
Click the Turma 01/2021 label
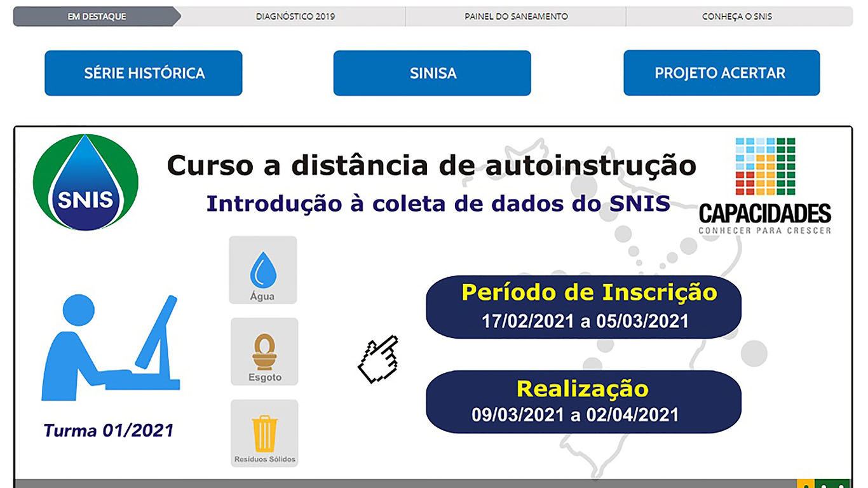109,431
